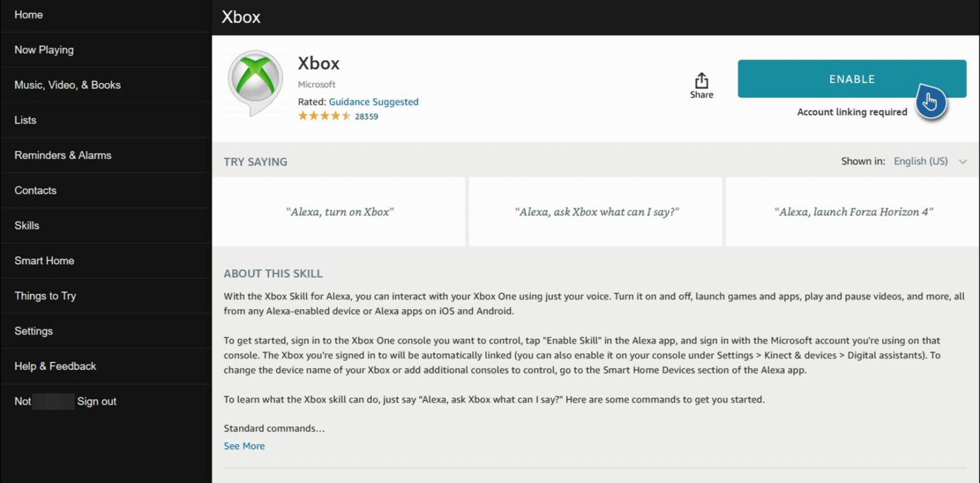Open Contacts from the sidebar
Image resolution: width=980 pixels, height=483 pixels.
pos(36,191)
